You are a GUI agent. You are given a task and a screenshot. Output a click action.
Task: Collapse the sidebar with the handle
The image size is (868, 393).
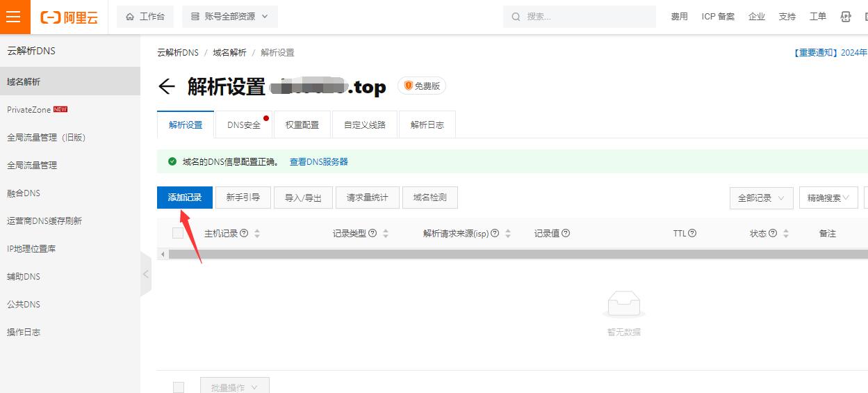coord(146,274)
